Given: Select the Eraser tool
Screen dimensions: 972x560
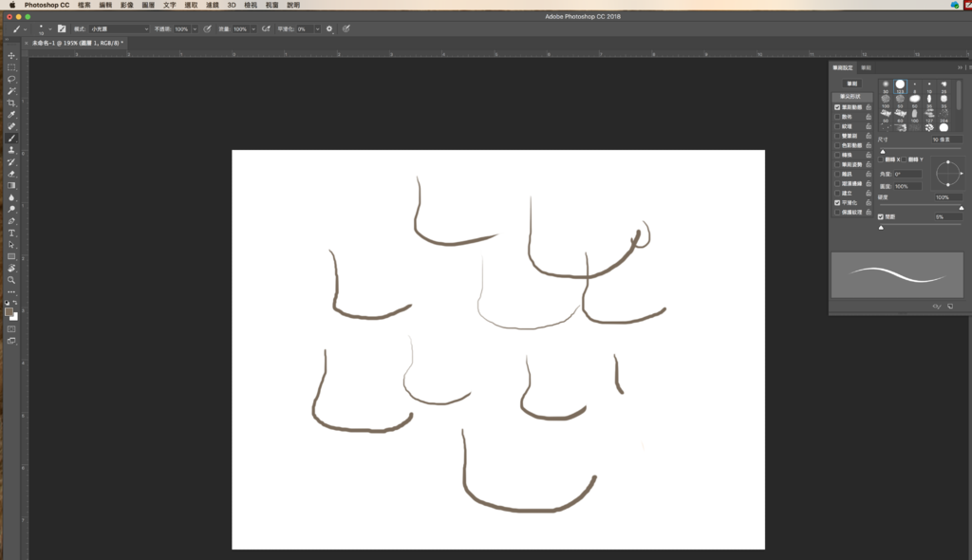Looking at the screenshot, I should coord(11,174).
